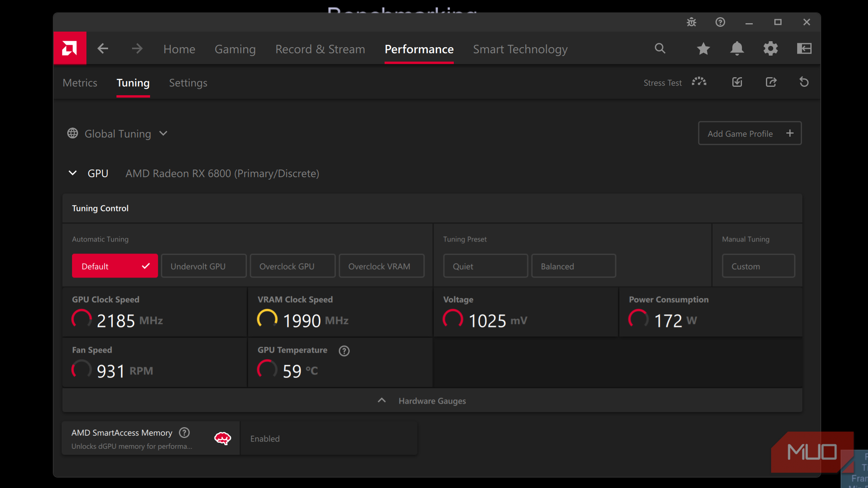Open notifications bell icon

coord(737,49)
